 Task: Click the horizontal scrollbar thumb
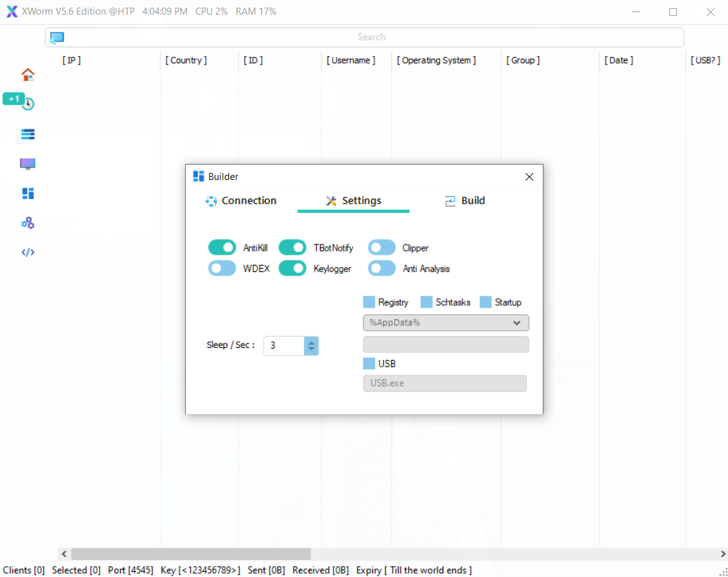(191, 554)
